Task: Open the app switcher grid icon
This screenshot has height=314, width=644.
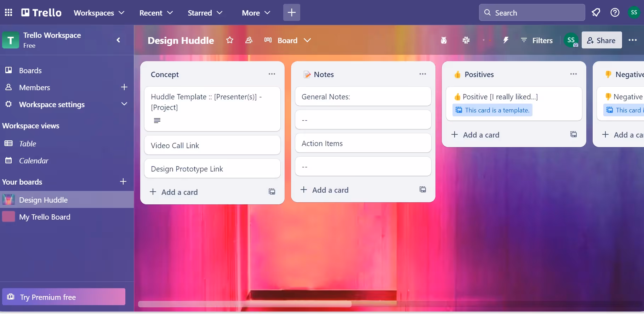Action: 8,13
